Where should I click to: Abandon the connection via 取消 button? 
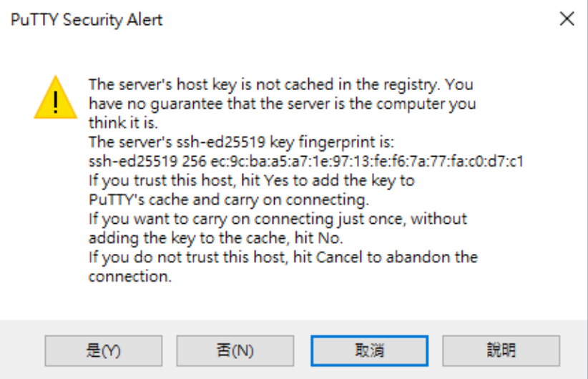click(369, 351)
